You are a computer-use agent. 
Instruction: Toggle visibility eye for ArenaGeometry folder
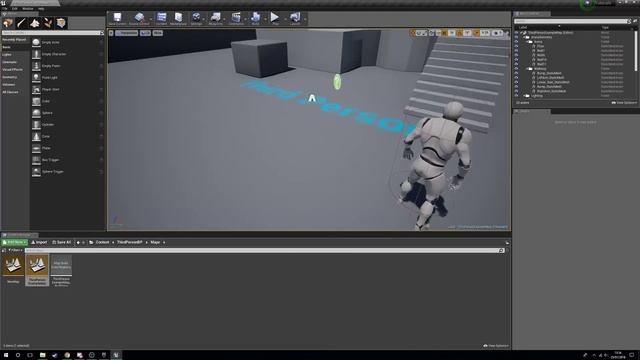[516, 37]
